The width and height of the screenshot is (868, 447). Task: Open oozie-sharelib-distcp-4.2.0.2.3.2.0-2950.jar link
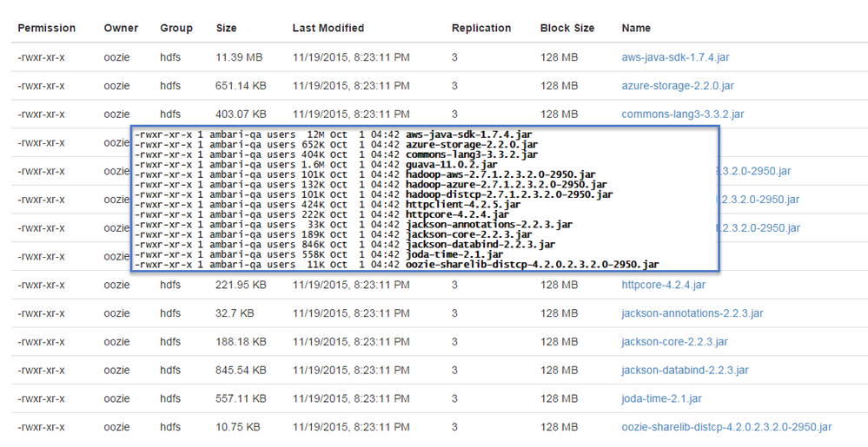coord(726,427)
